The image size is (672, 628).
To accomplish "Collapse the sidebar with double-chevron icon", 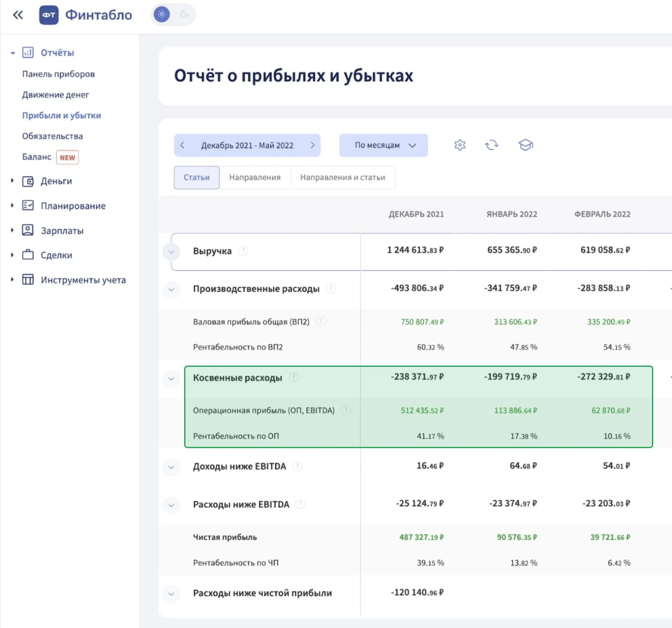I will pyautogui.click(x=18, y=15).
